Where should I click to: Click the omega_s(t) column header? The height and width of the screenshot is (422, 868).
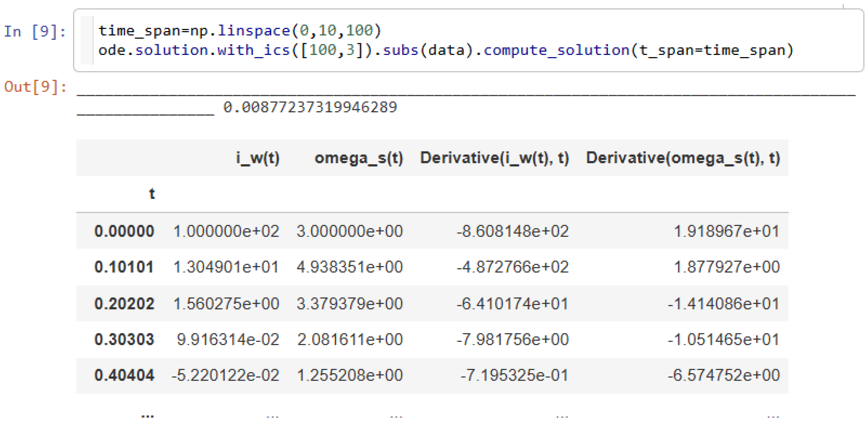pyautogui.click(x=358, y=158)
